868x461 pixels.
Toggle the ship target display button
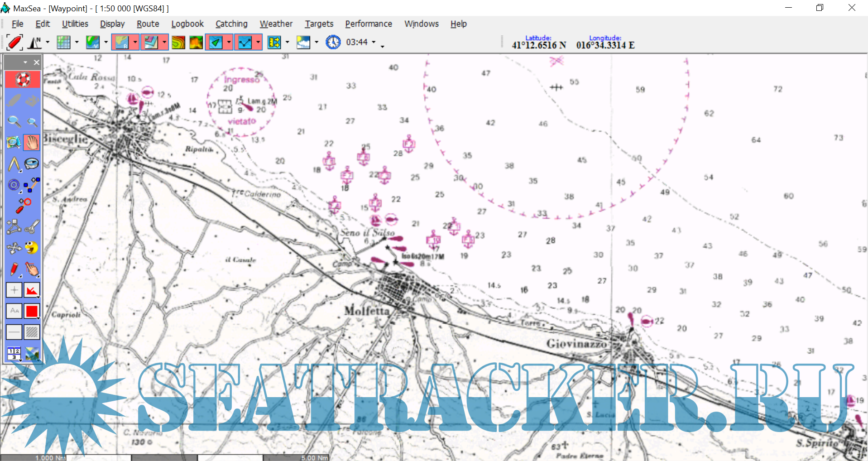[216, 43]
